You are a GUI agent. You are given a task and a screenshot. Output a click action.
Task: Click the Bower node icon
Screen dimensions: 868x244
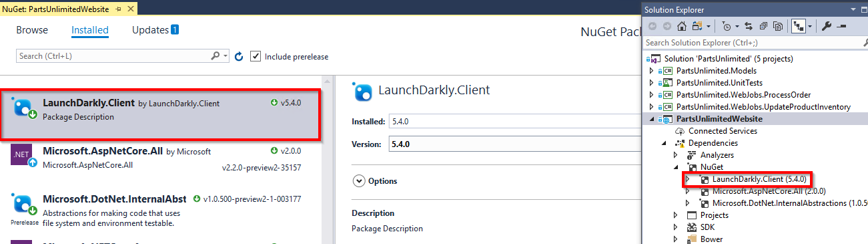point(693,239)
